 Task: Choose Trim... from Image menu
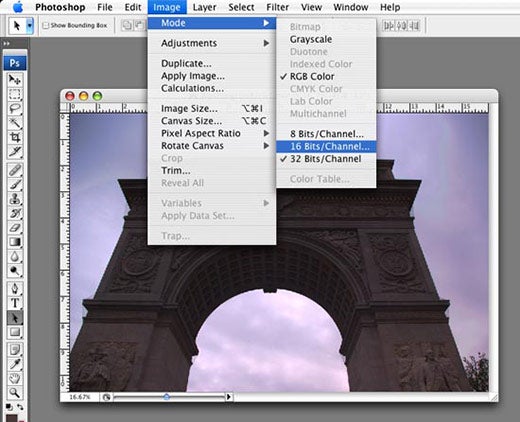pyautogui.click(x=212, y=171)
